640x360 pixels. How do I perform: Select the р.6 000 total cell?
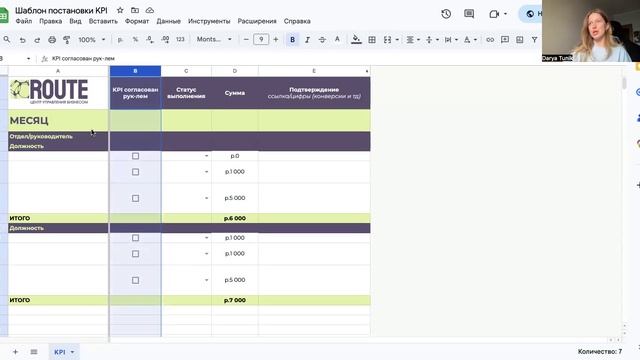click(235, 218)
